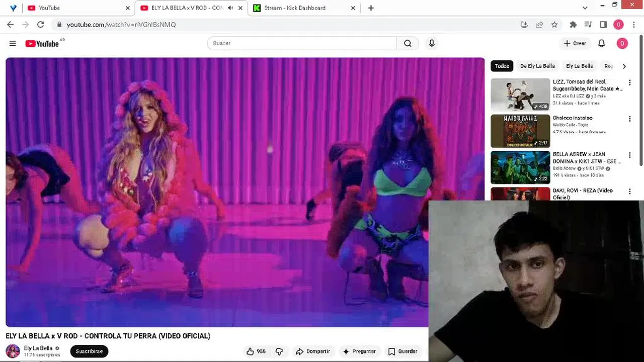Image resolution: width=644 pixels, height=362 pixels.
Task: Open options for DAKI, ROVI video
Action: click(x=629, y=192)
